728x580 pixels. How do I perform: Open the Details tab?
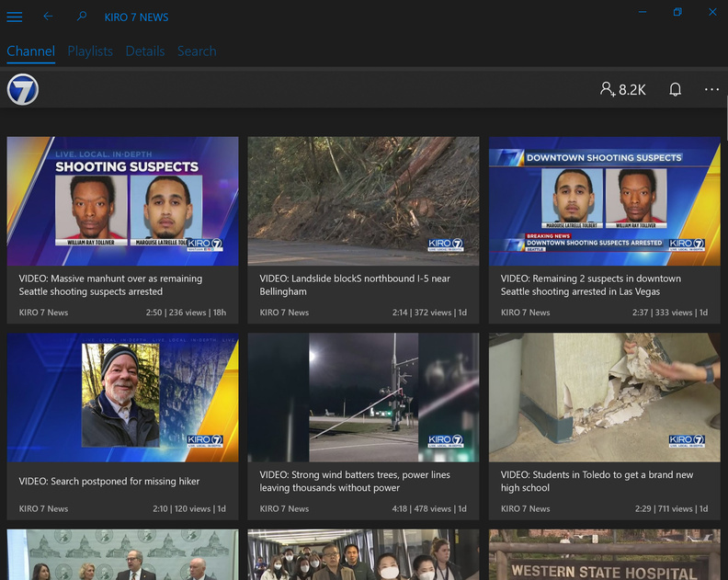145,51
